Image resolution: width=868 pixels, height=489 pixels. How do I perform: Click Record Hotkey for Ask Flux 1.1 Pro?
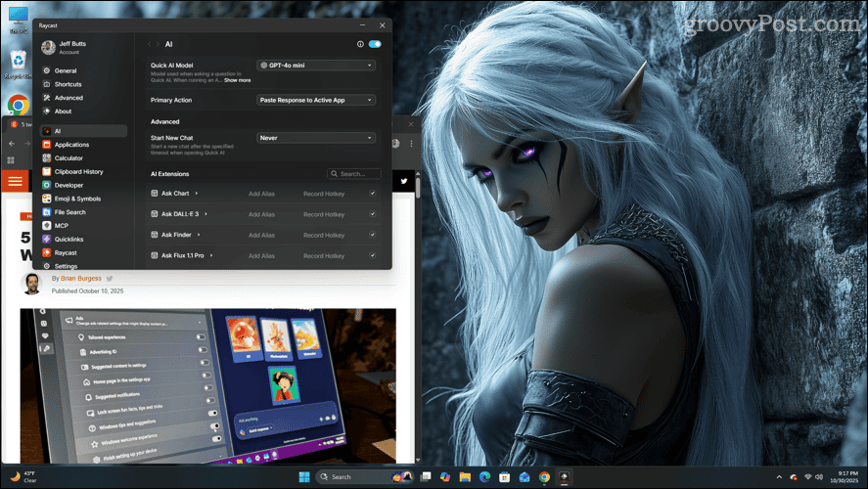(324, 255)
